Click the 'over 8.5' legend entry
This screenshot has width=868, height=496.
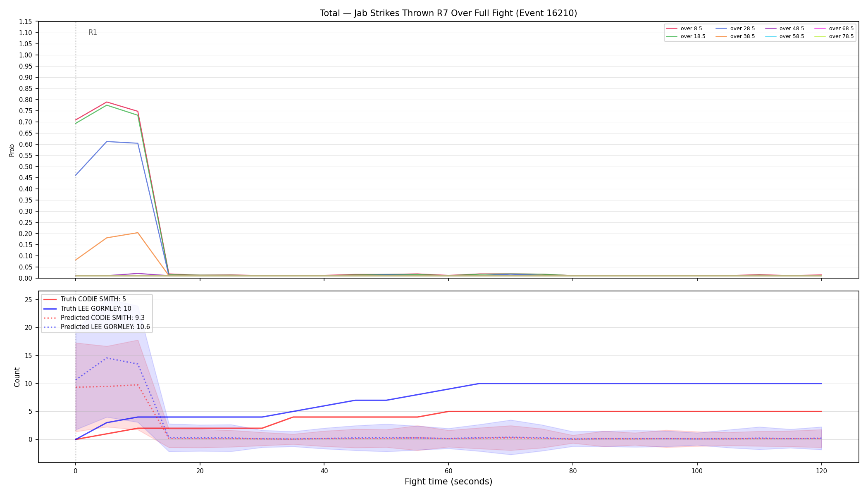pyautogui.click(x=684, y=29)
